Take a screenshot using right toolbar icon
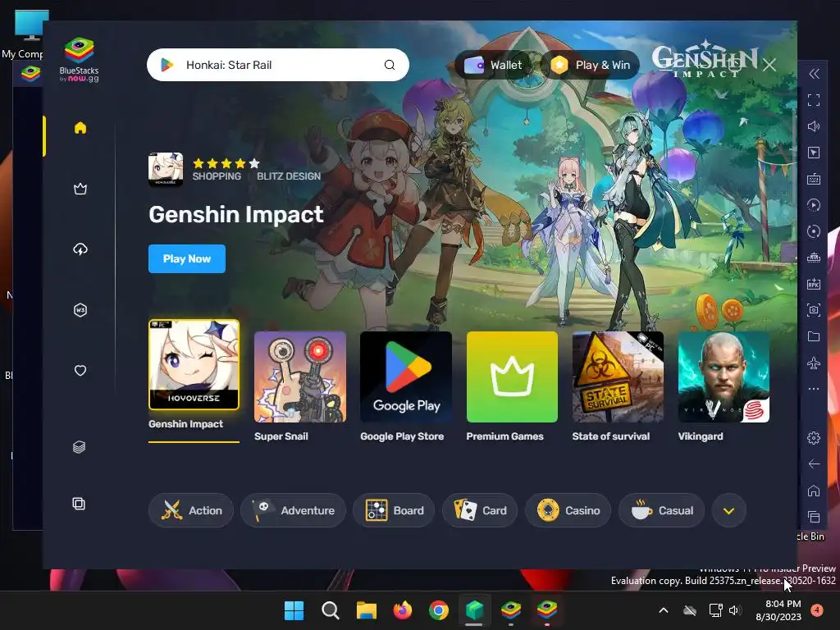The width and height of the screenshot is (840, 630). pos(814,310)
